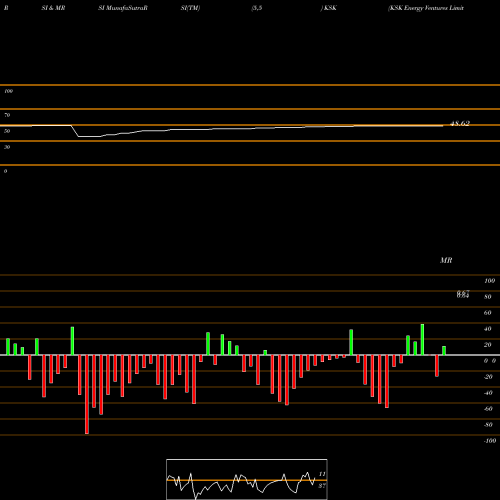Image resolution: width=500 pixels, height=500 pixels.
Task: Click the MR panel label
Action: tap(446, 260)
